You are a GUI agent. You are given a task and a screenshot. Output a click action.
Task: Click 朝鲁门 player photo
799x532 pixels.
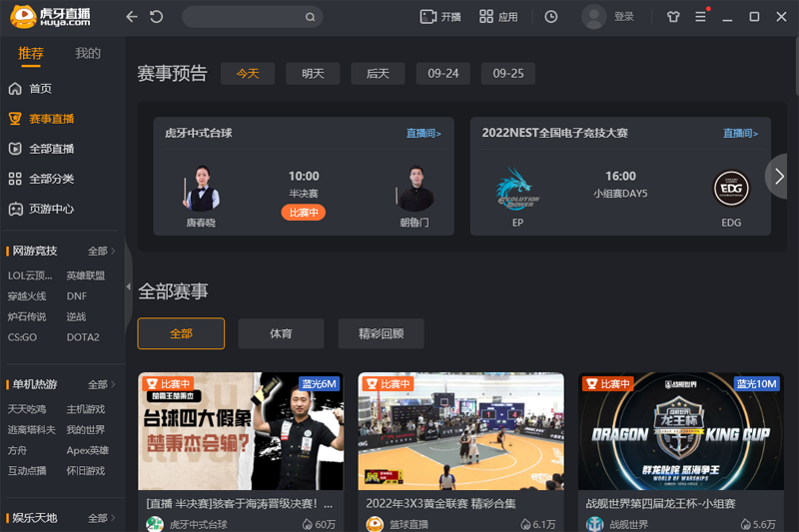click(x=414, y=188)
